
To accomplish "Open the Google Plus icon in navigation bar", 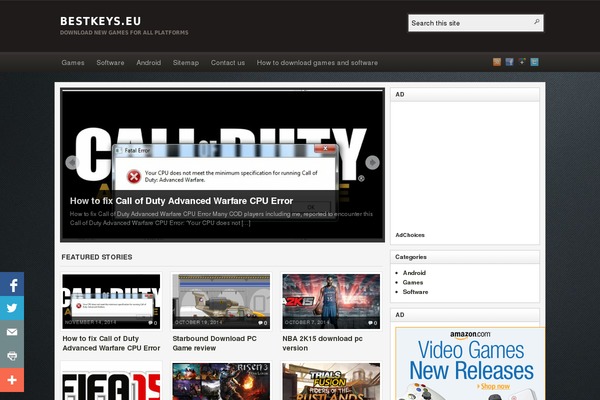I will 522,62.
